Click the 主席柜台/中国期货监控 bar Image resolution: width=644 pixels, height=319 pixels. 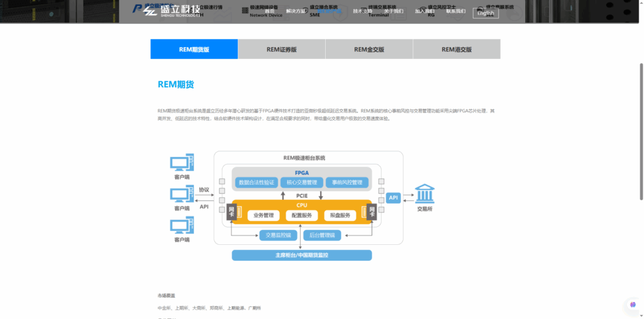(302, 255)
